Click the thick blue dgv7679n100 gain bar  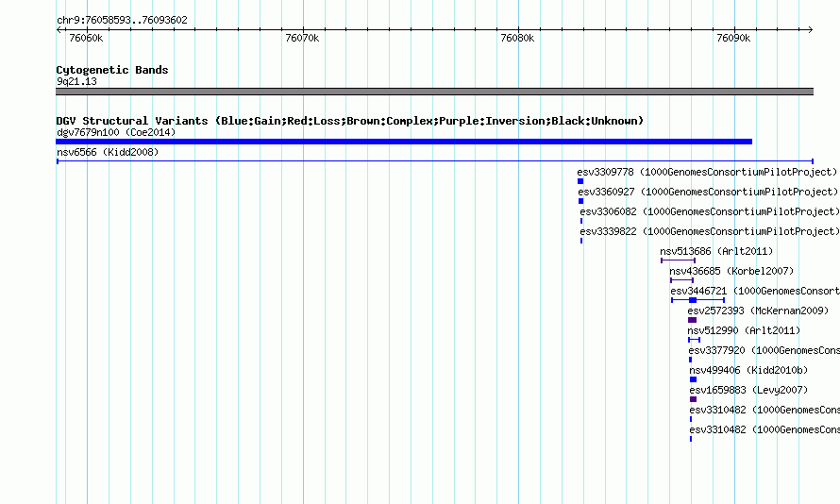point(404,142)
